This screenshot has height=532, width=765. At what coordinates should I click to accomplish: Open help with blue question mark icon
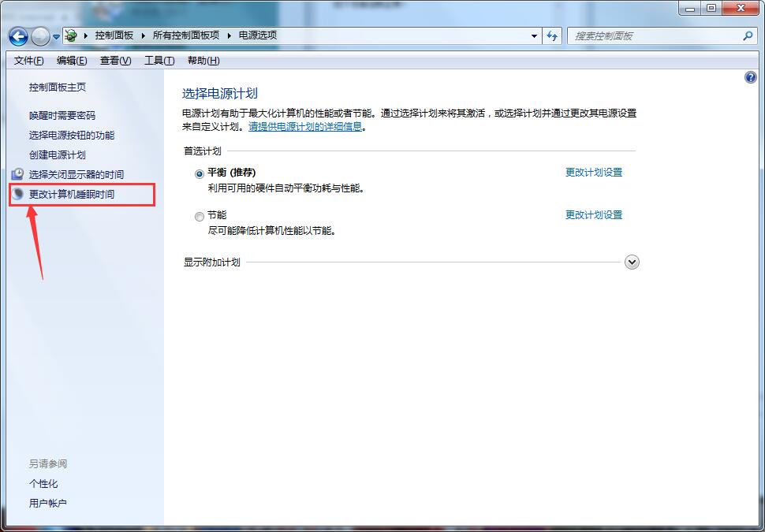[x=750, y=77]
